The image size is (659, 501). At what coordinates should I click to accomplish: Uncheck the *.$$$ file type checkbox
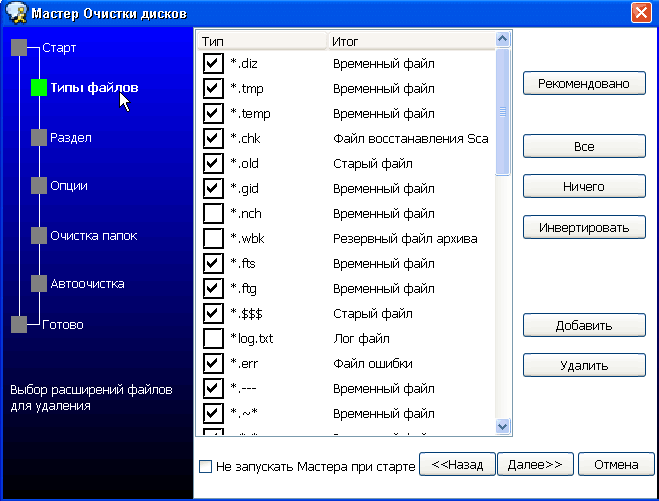tap(213, 313)
